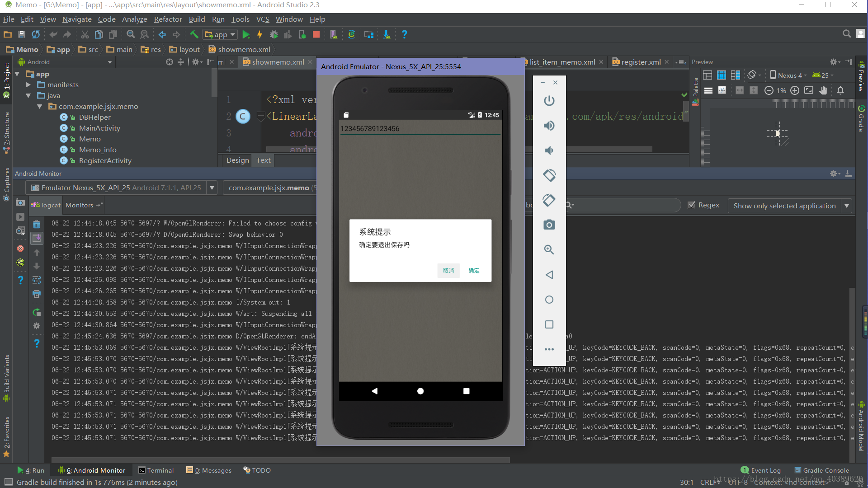Tap emulator screen home navigation button
This screenshot has width=868, height=488.
(420, 391)
